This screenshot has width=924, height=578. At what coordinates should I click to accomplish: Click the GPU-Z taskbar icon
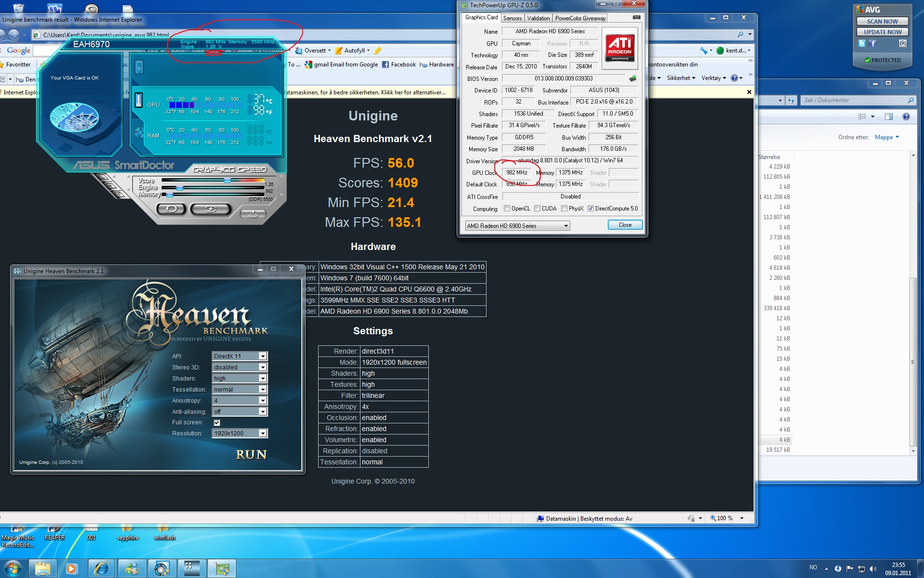coord(222,569)
